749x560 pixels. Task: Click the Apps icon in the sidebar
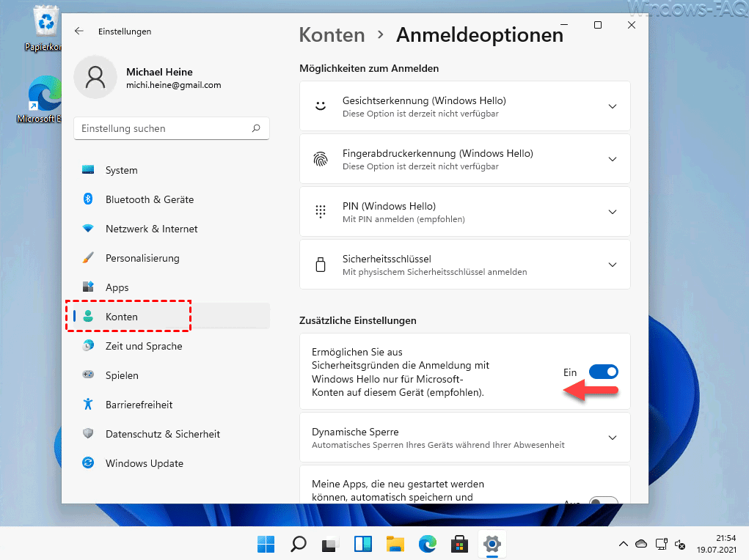click(88, 287)
